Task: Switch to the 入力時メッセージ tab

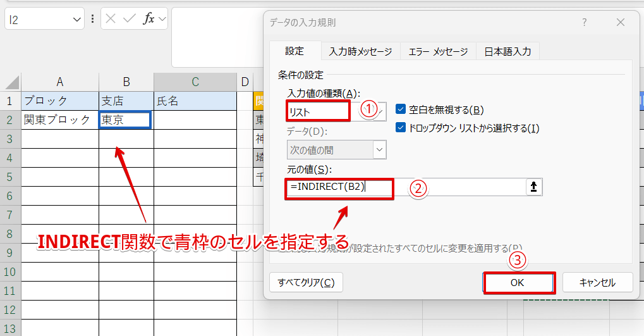Action: pos(360,51)
